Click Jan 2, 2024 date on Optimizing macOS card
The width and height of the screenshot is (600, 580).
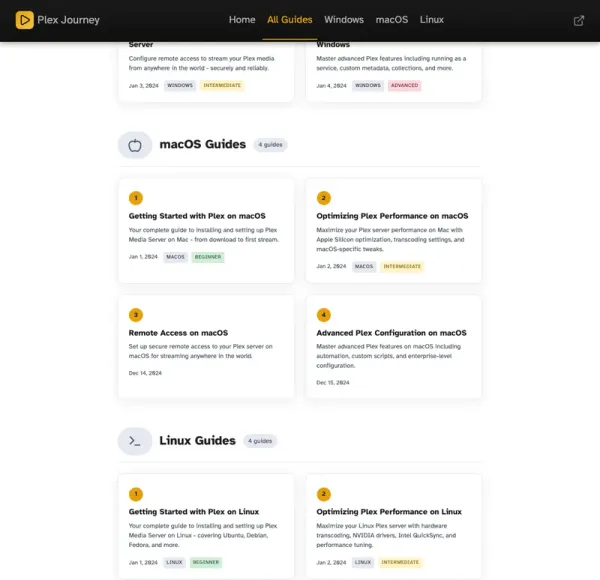[x=331, y=266]
